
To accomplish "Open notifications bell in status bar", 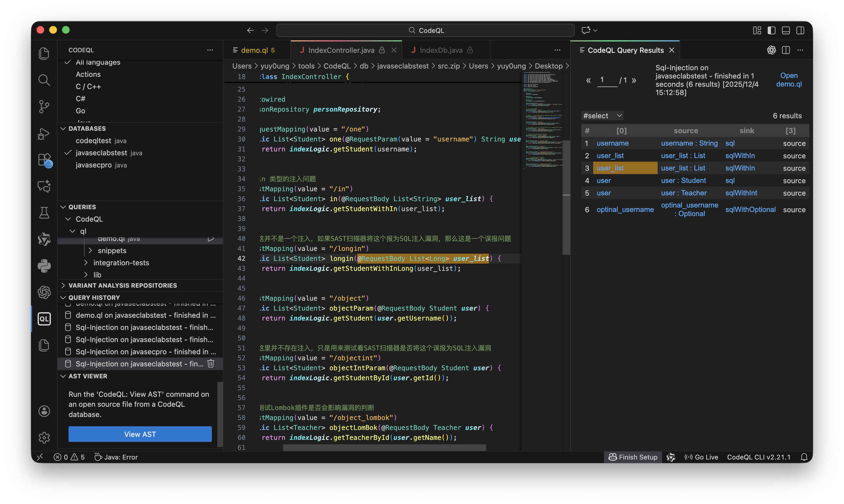I will [804, 457].
